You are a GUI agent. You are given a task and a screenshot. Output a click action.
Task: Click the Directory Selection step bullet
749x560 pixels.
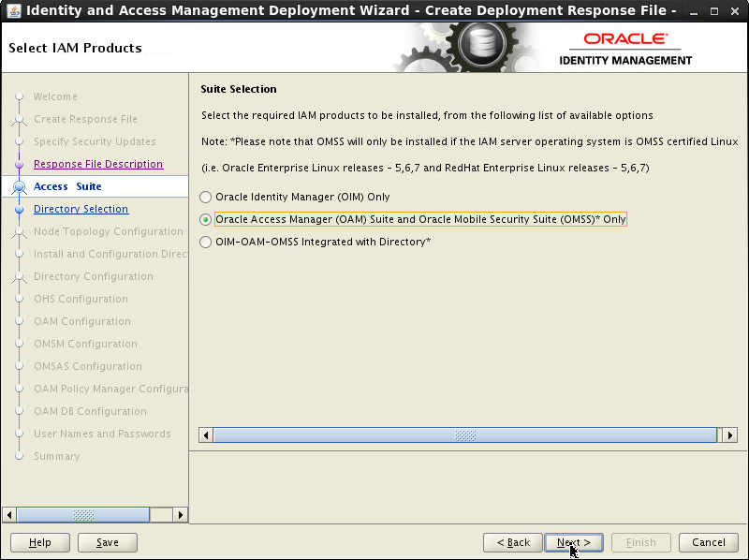point(19,209)
